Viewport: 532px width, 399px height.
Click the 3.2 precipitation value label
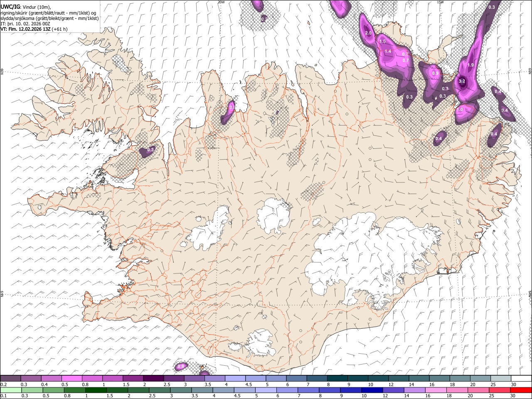[x=462, y=81]
